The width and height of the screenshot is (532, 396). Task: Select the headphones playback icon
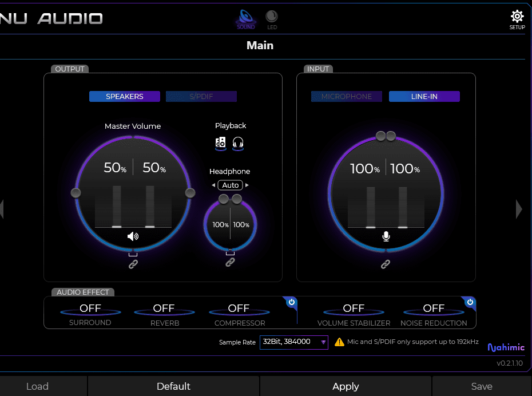coord(238,144)
